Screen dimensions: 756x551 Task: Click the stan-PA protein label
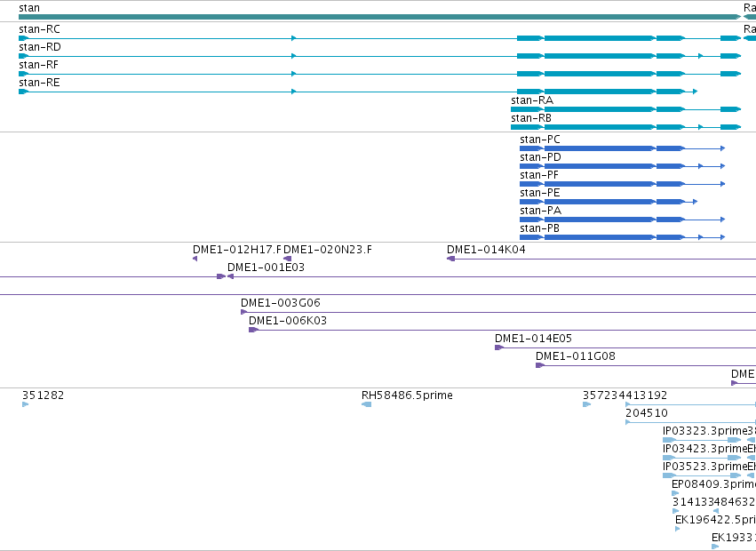(540, 211)
